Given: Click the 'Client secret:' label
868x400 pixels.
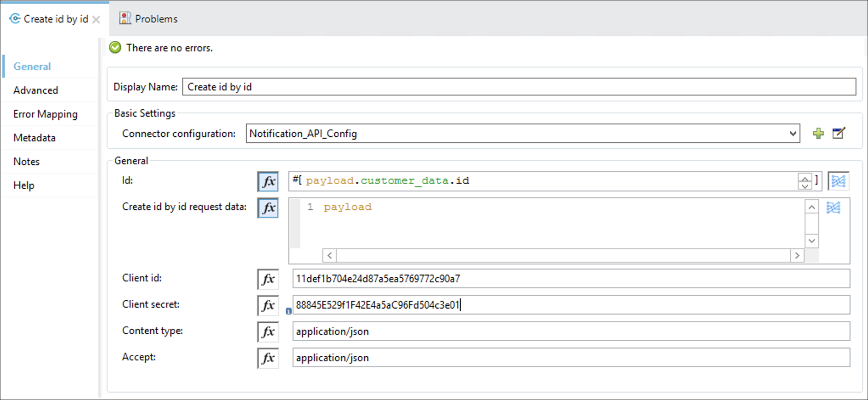Looking at the screenshot, I should pos(151,304).
